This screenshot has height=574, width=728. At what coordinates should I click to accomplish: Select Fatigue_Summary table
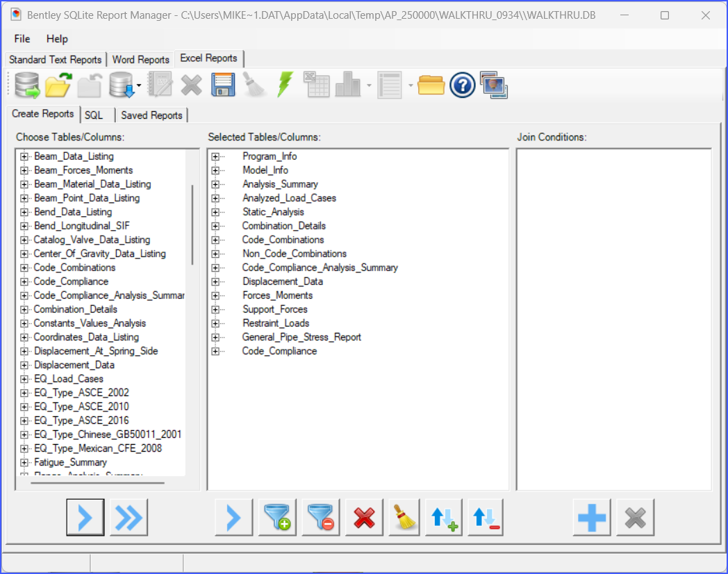point(71,462)
